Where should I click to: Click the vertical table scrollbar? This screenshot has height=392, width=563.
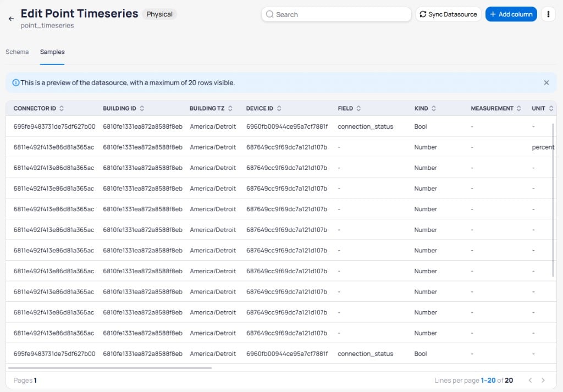click(x=553, y=200)
